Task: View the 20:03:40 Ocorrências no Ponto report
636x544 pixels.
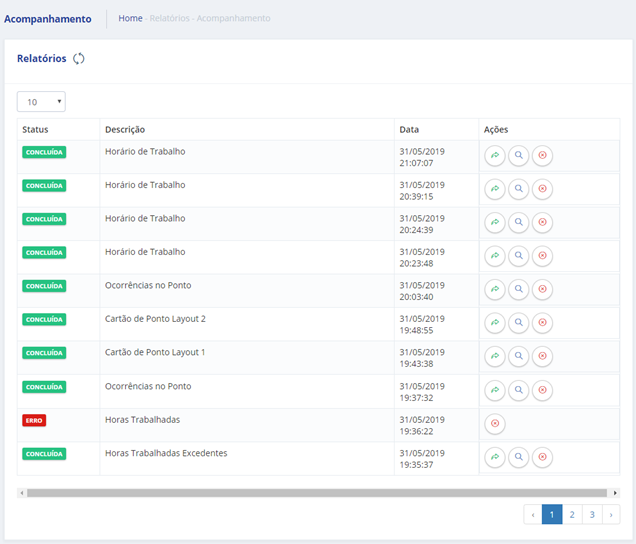Action: [x=518, y=290]
